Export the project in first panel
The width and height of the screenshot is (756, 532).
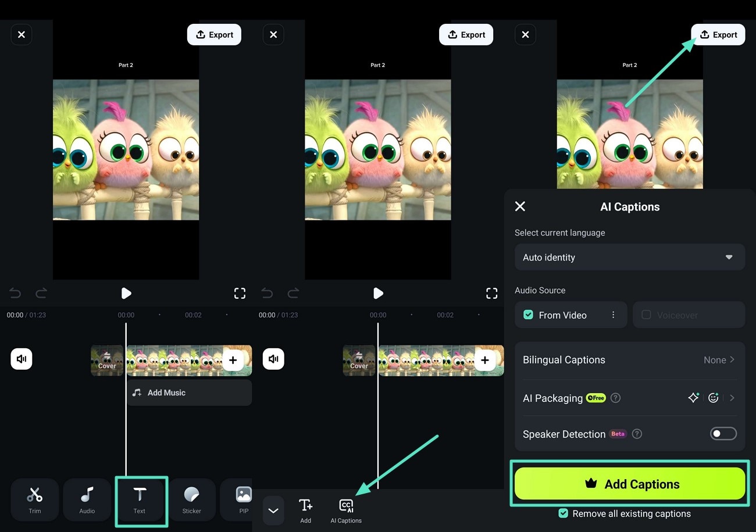tap(214, 35)
